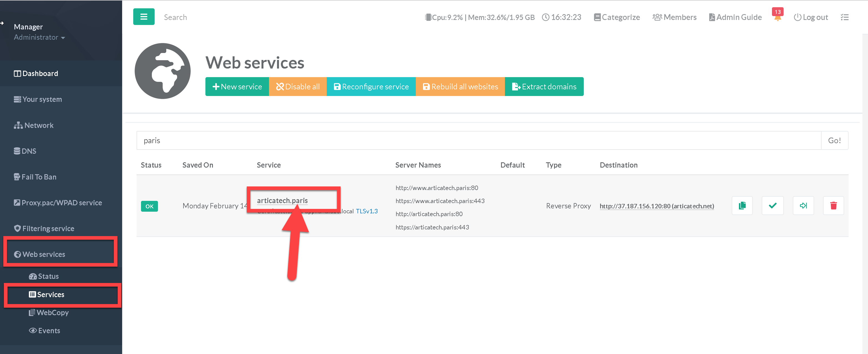Open the Dashboard menu item
Viewport: 868px width, 354px height.
point(40,74)
